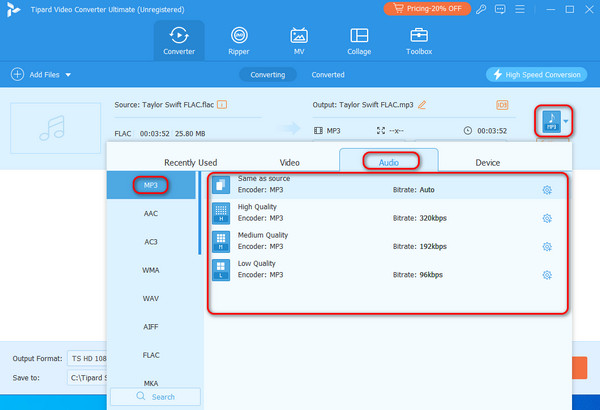The height and width of the screenshot is (410, 600).
Task: Open the Ripper module
Action: click(239, 41)
